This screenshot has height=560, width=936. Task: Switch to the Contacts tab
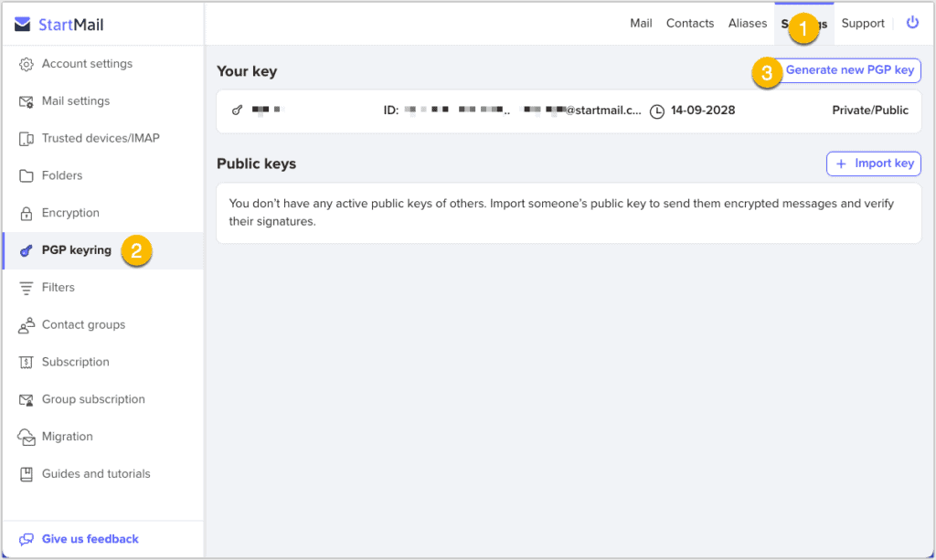pos(690,24)
